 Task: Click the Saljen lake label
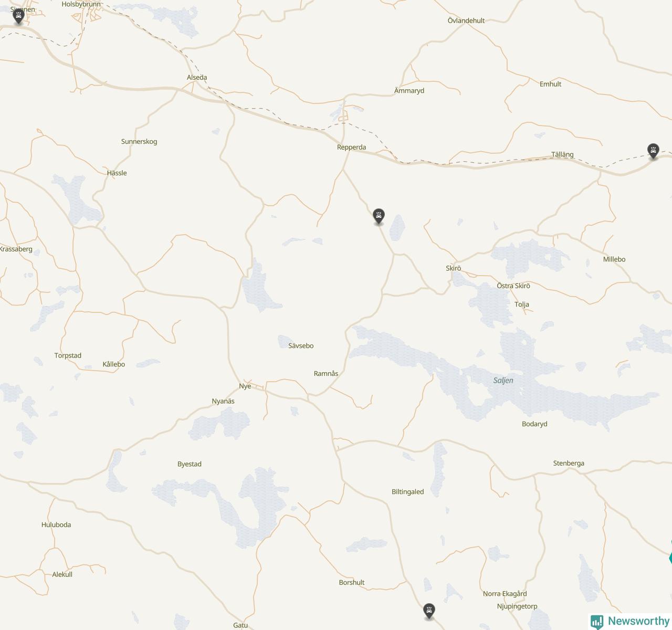[x=503, y=380]
